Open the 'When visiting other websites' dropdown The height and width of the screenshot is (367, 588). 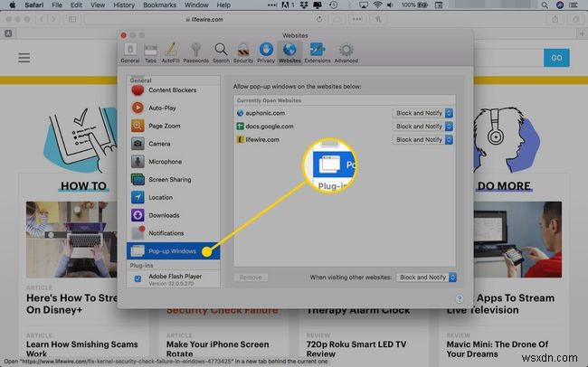tap(426, 277)
